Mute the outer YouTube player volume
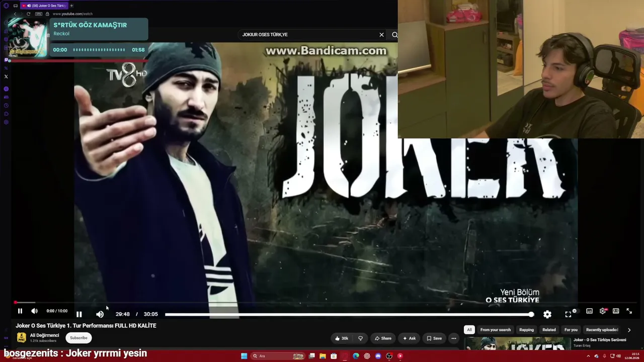The height and width of the screenshot is (362, 644). click(x=34, y=311)
